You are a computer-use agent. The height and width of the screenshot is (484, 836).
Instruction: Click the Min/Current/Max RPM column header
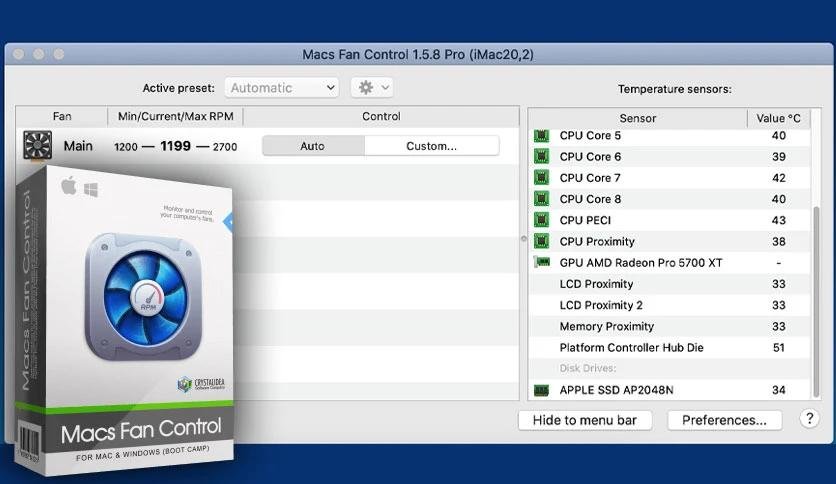point(175,116)
